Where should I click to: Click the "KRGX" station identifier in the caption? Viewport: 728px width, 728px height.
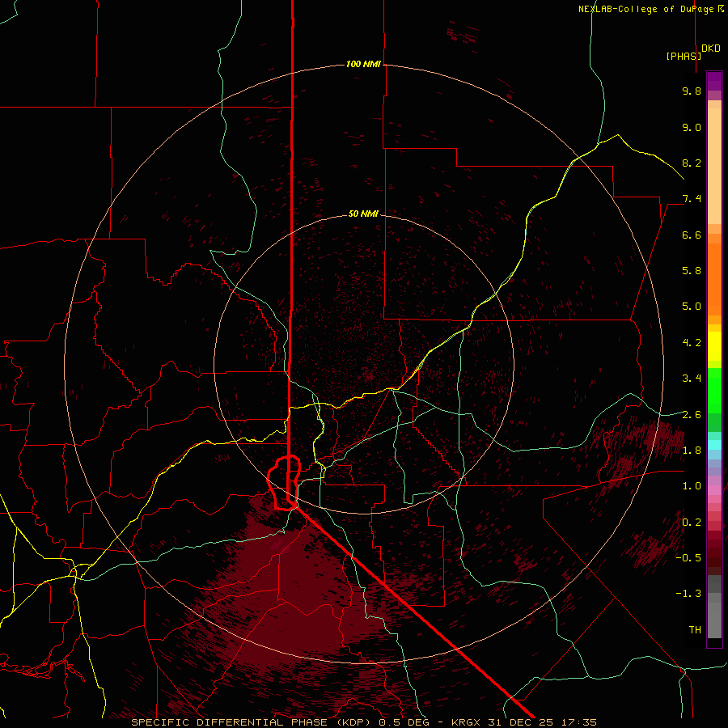[x=465, y=722]
